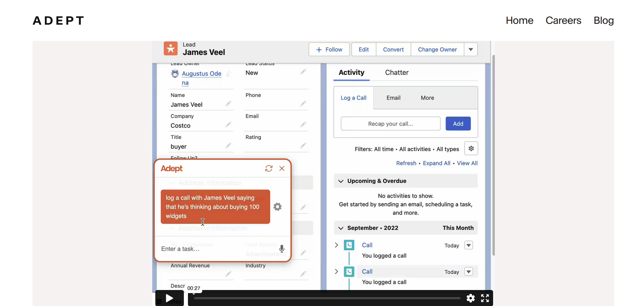Click the second Call activity phone icon
644x306 pixels.
[349, 272]
